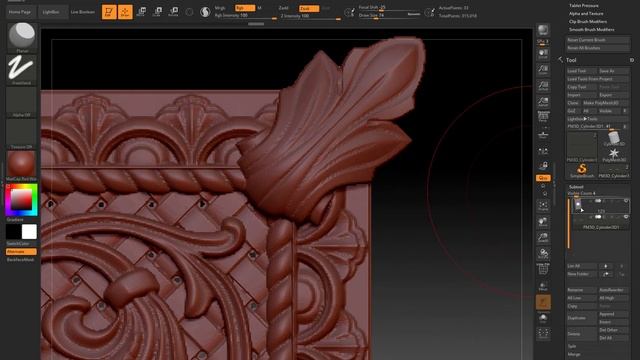Click the ZoomD icon in right shelf
Screen dimensions: 640x360
pyautogui.click(x=543, y=238)
